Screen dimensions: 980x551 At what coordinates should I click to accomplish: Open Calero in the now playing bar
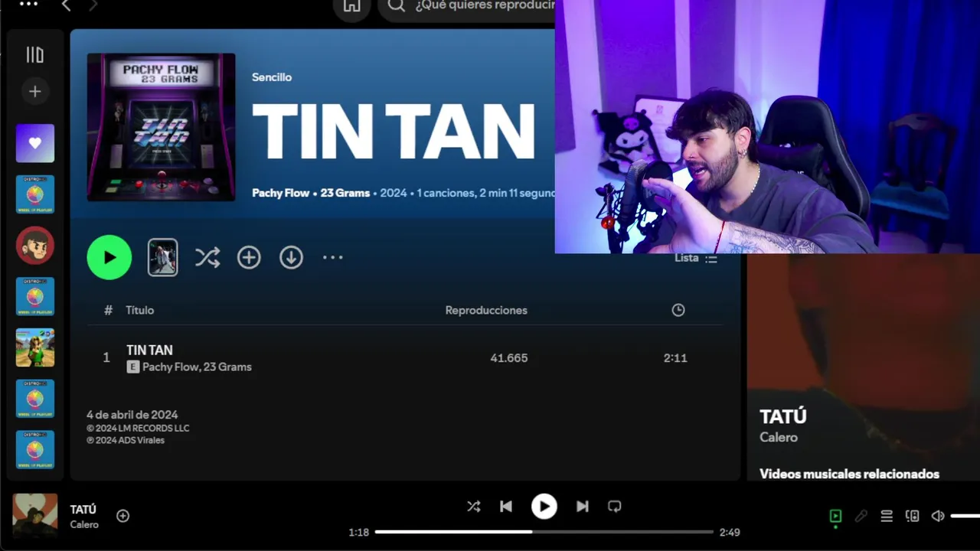click(84, 524)
